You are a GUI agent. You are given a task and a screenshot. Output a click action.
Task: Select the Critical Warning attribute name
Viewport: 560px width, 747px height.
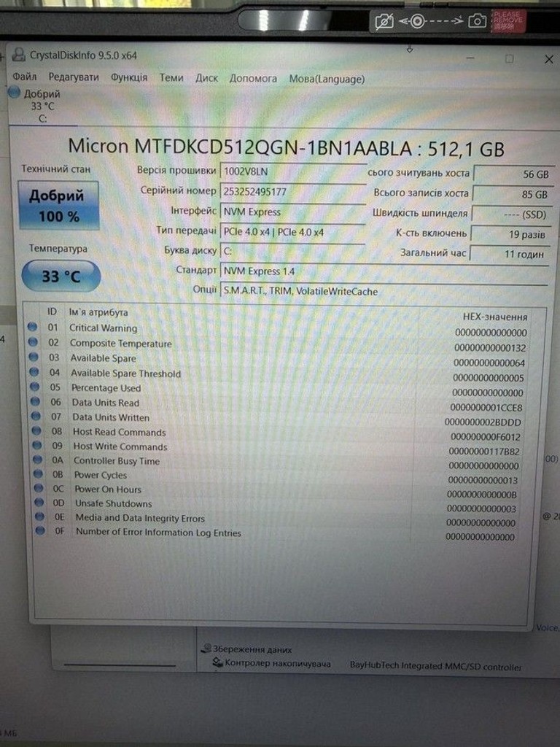[103, 328]
